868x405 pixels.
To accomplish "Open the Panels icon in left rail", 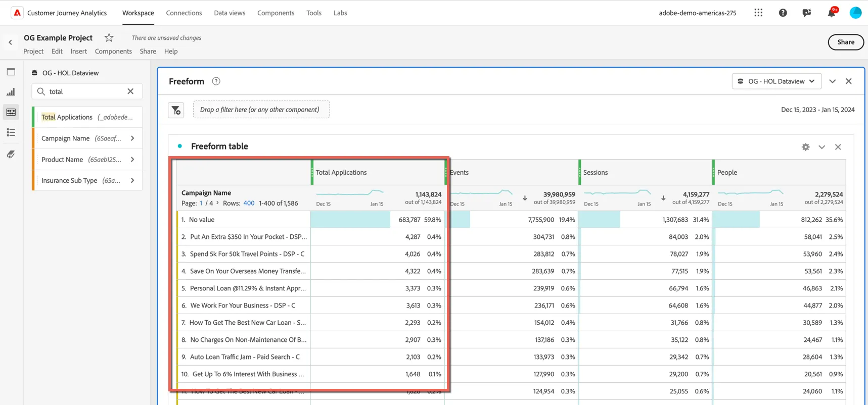I will pos(11,72).
